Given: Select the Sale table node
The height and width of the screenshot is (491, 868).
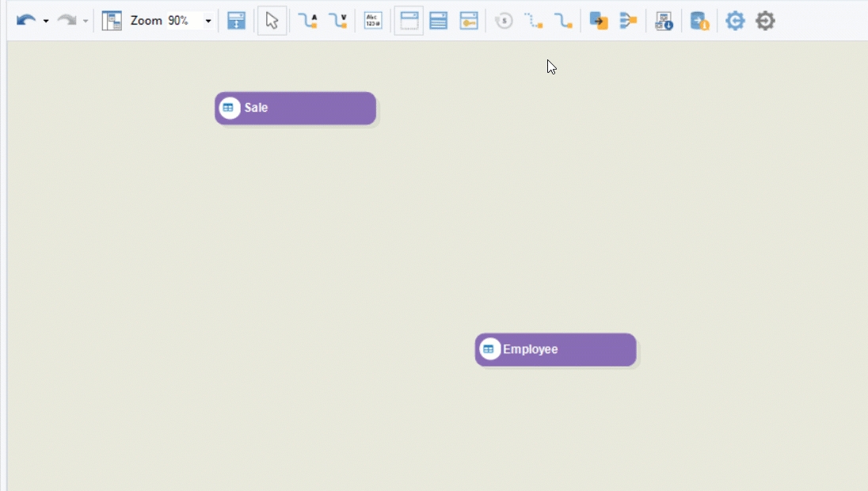Looking at the screenshot, I should 295,108.
